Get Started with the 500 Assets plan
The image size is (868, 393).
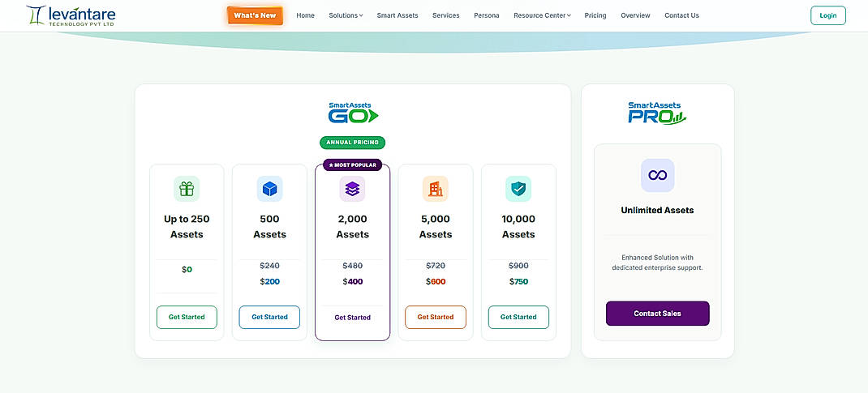[269, 318]
